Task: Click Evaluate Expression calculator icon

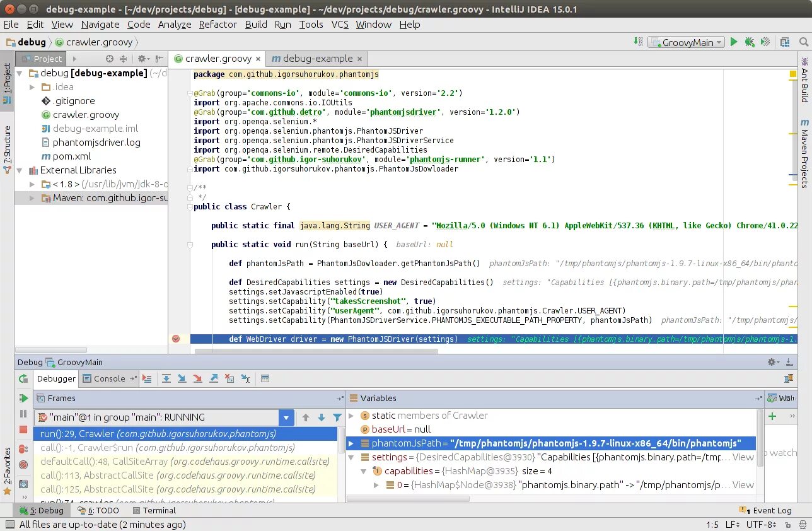Action: (x=265, y=379)
